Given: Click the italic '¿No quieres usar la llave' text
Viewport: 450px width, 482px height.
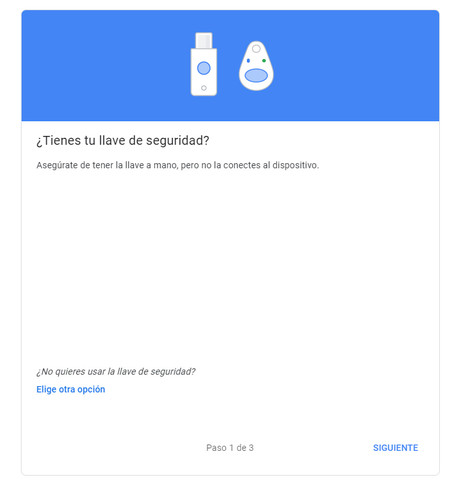Looking at the screenshot, I should [x=116, y=372].
